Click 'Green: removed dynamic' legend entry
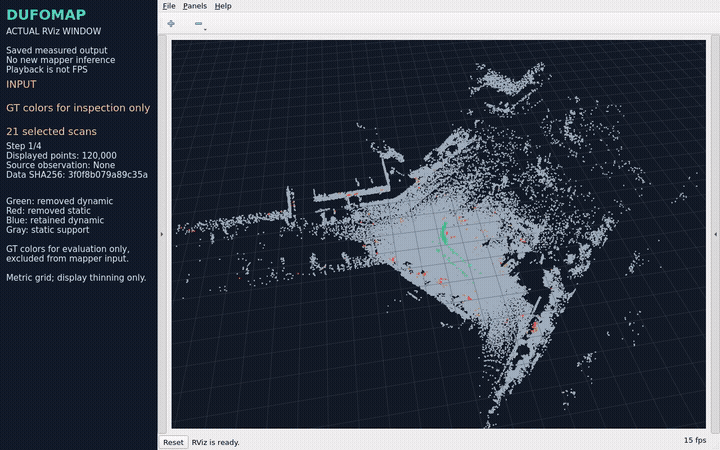Image resolution: width=720 pixels, height=450 pixels. (x=59, y=201)
